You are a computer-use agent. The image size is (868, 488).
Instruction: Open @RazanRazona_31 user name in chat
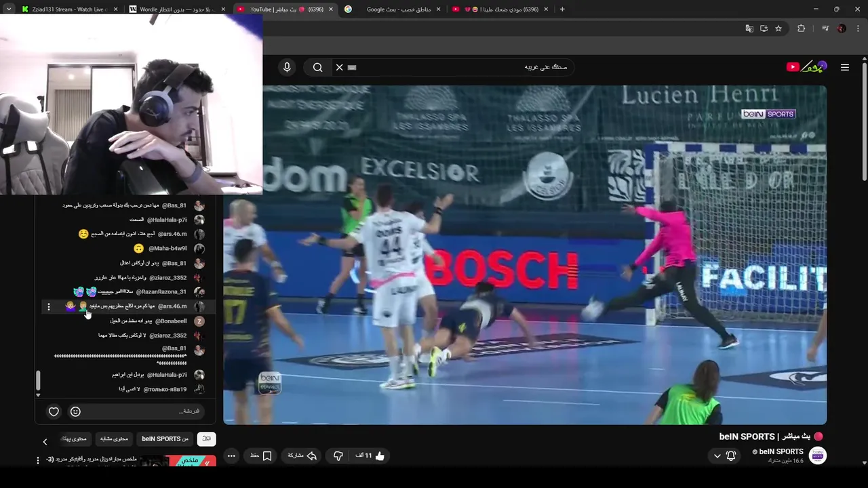coord(161,292)
